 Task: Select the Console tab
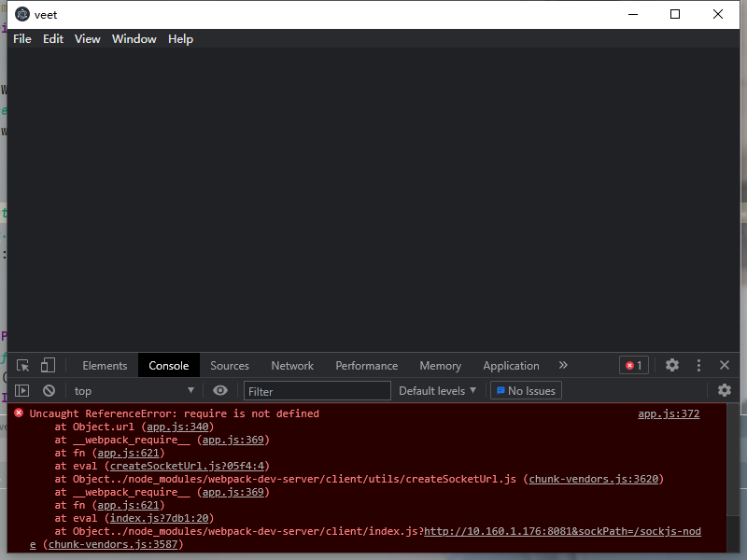[169, 366]
